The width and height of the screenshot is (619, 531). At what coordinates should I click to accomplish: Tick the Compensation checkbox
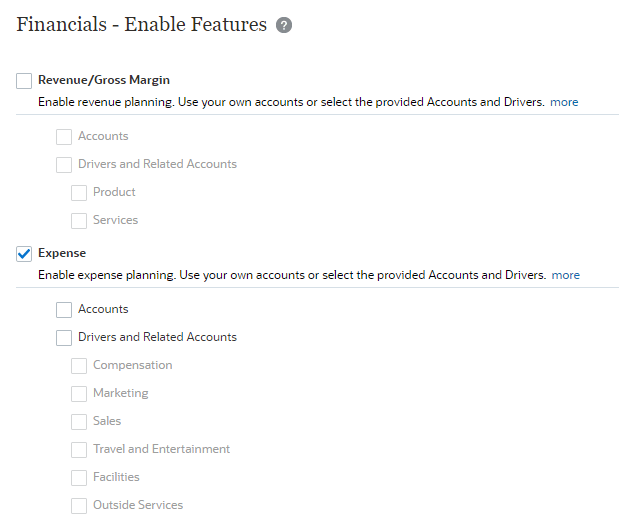(79, 366)
